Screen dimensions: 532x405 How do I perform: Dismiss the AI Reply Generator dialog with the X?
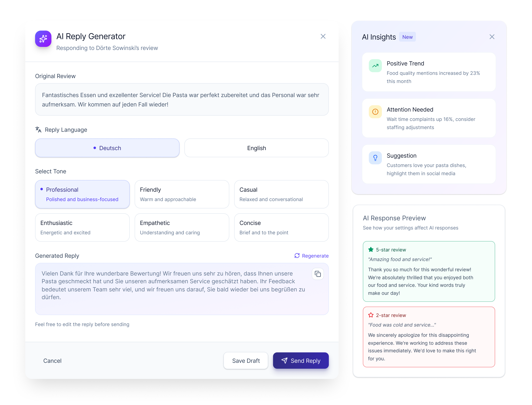[x=323, y=37]
